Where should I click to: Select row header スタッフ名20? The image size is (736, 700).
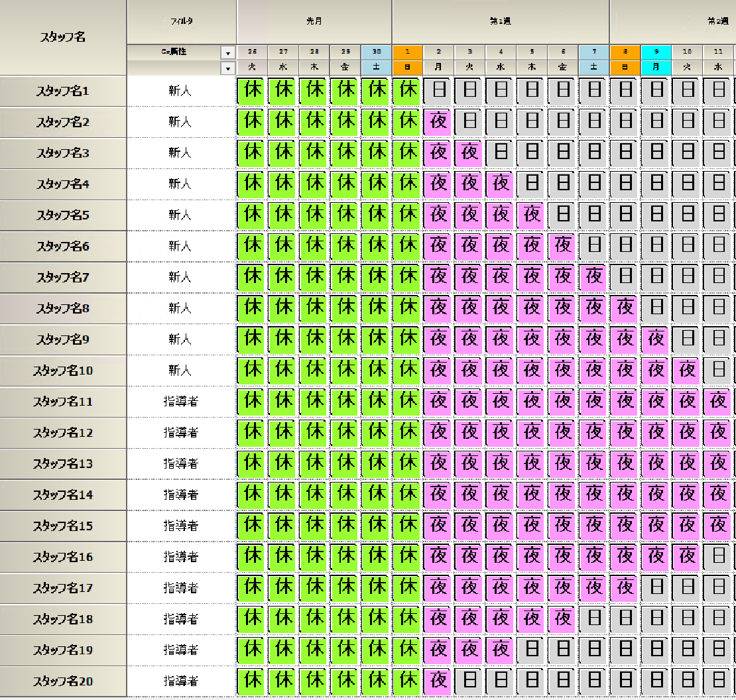63,681
